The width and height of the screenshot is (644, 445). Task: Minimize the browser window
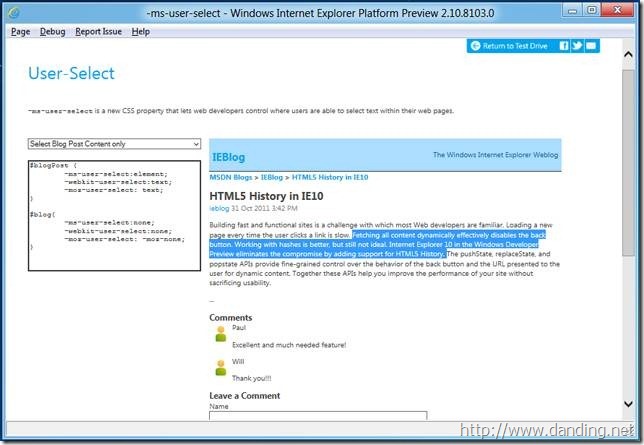tap(572, 10)
